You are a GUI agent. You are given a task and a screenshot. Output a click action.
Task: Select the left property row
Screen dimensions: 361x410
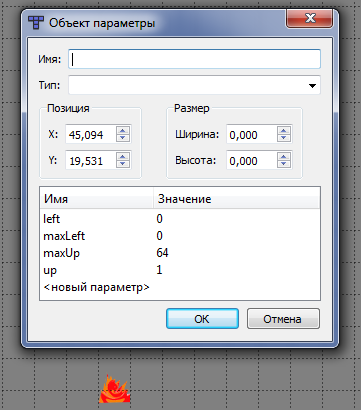coord(180,219)
